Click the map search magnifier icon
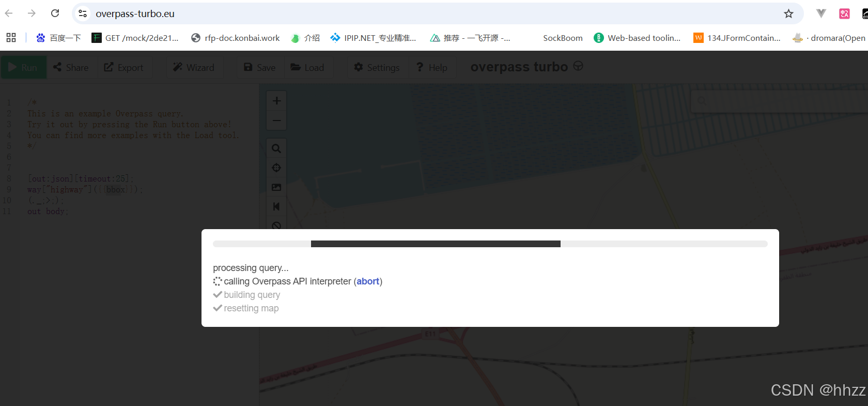The height and width of the screenshot is (406, 868). click(x=276, y=148)
